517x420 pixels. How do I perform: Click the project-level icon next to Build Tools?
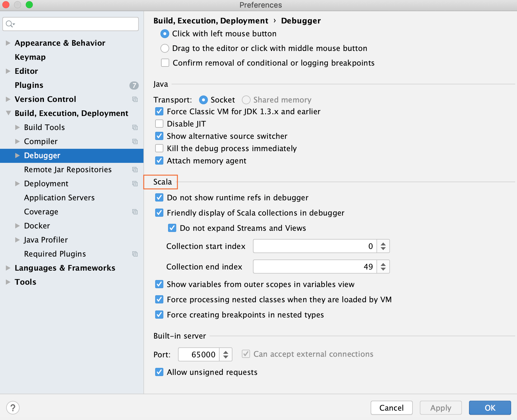click(x=135, y=127)
